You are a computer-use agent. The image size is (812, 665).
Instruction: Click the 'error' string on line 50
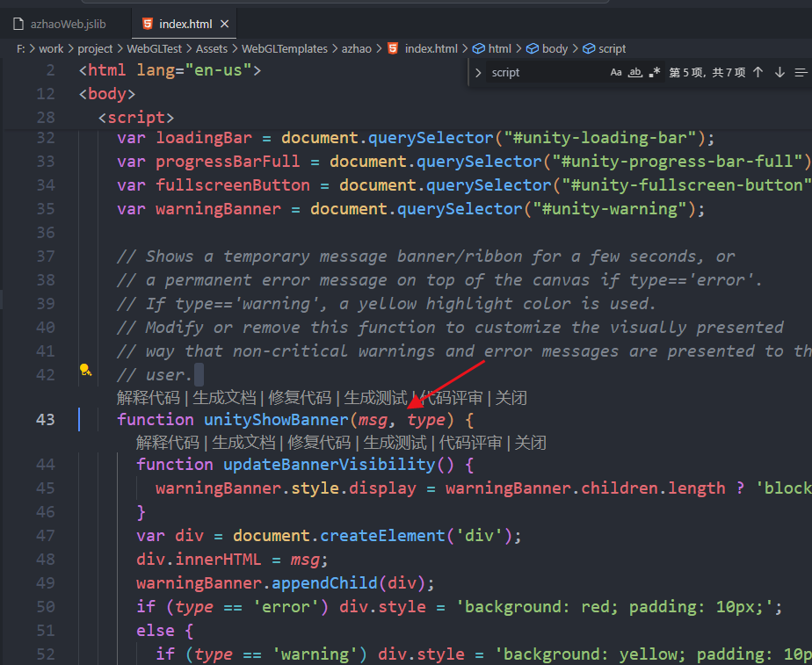tap(286, 606)
